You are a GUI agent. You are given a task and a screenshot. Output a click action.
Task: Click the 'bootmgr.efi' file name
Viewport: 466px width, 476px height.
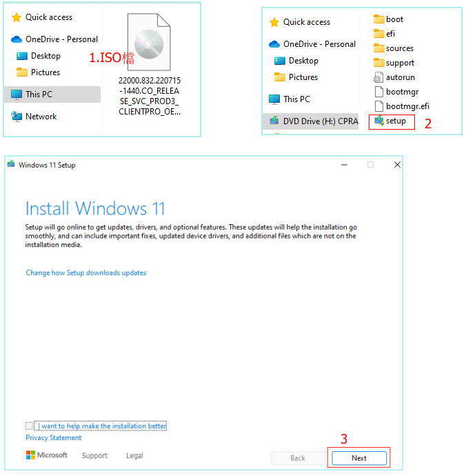tap(408, 106)
